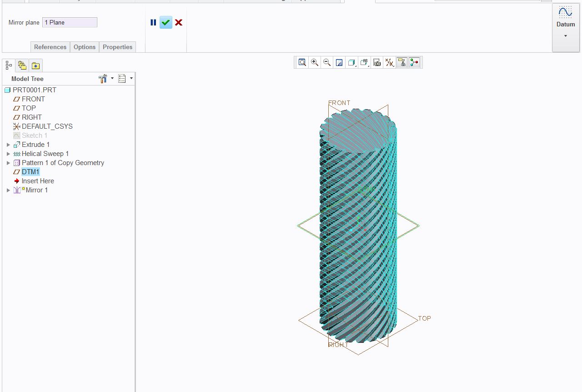Select the TOP datum plane in the tree
582x392 pixels.
coord(29,108)
